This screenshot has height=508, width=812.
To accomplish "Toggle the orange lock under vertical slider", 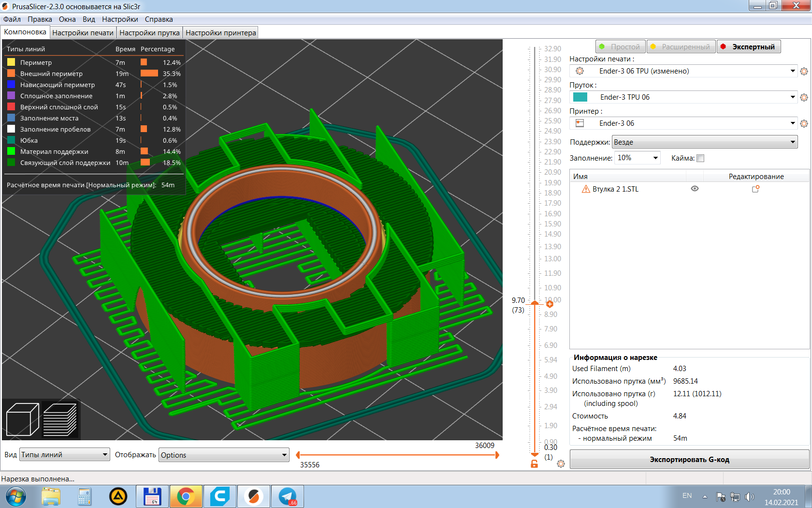I will 535,463.
